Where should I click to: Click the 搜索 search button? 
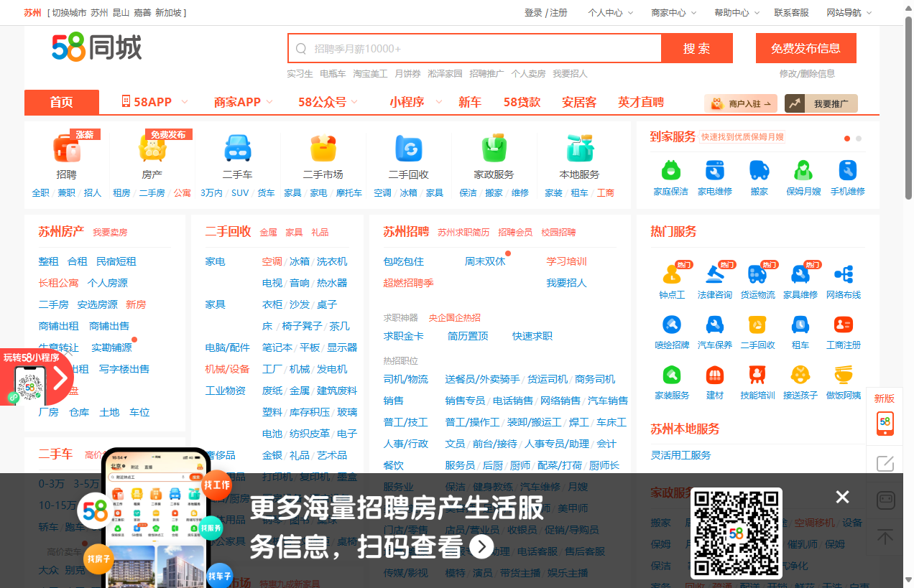696,47
